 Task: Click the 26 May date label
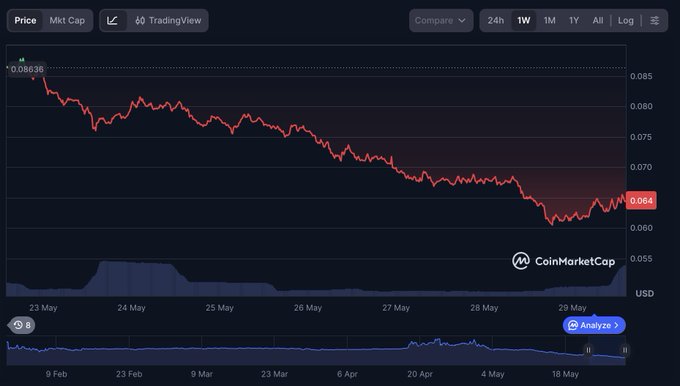pyautogui.click(x=307, y=307)
